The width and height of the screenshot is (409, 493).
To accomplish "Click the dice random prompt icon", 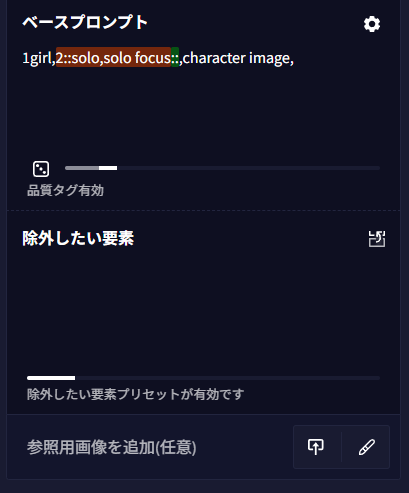I will click(41, 169).
